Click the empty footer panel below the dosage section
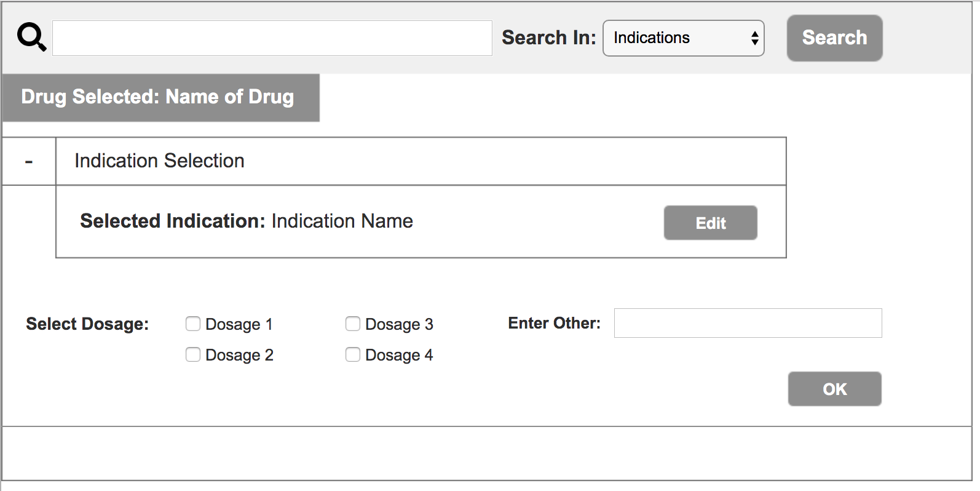The width and height of the screenshot is (980, 491). point(486,453)
